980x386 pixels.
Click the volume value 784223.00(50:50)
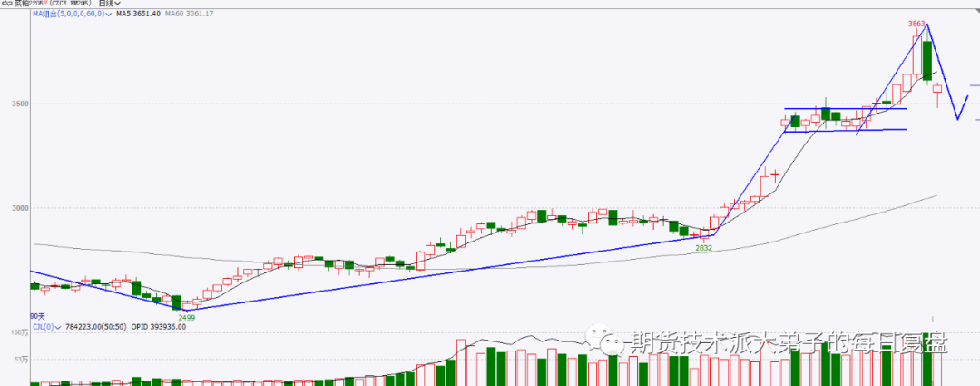(95, 327)
